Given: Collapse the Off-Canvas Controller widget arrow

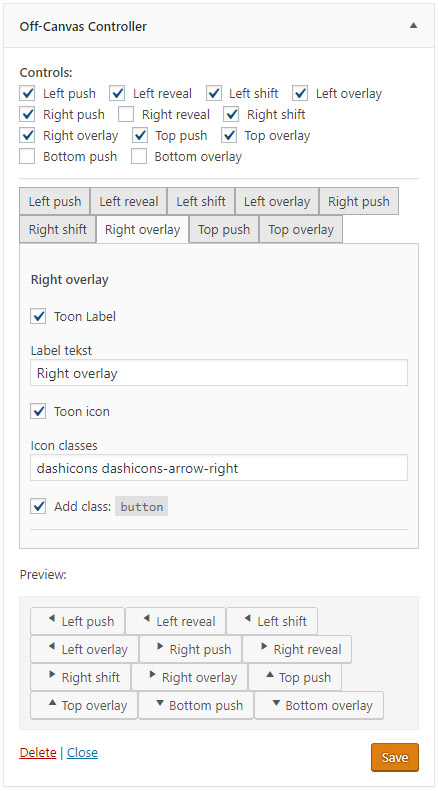Looking at the screenshot, I should pos(413,25).
